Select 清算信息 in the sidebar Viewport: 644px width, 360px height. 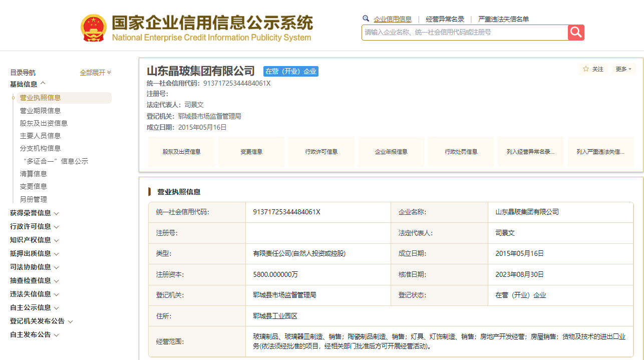tap(33, 174)
